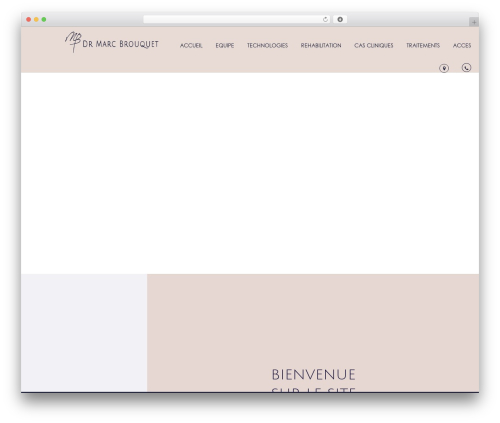Open a new tab with plus button
The image size is (500, 423).
pyautogui.click(x=474, y=22)
